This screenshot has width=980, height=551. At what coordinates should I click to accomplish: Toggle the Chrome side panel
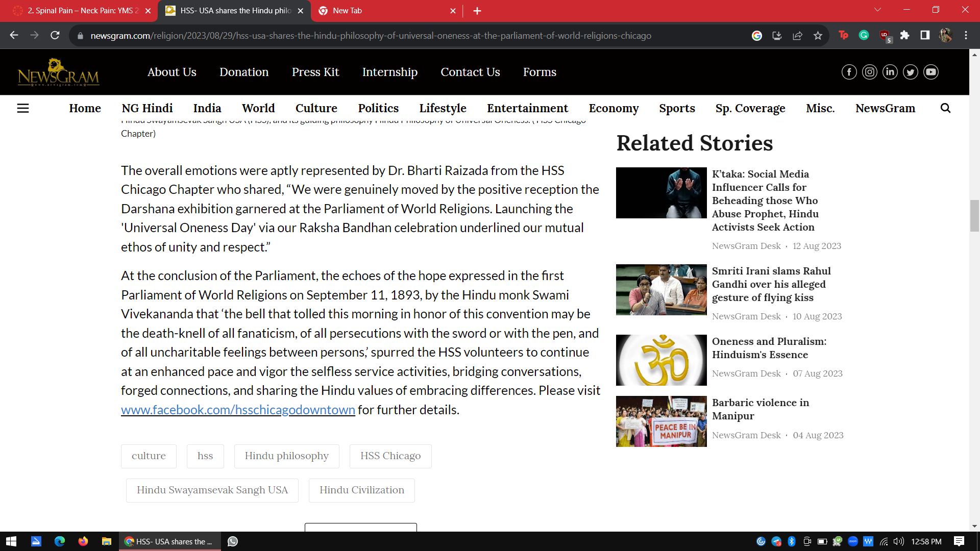pyautogui.click(x=925, y=35)
